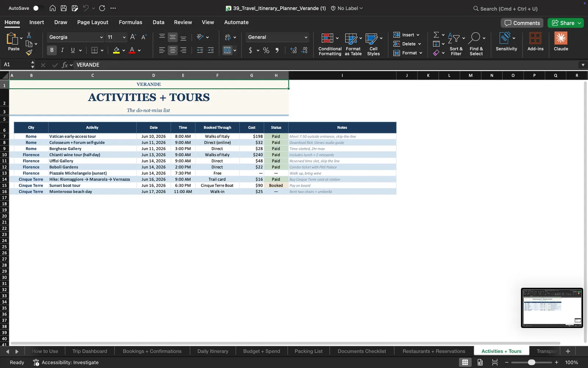Click the Share button

[x=566, y=23]
